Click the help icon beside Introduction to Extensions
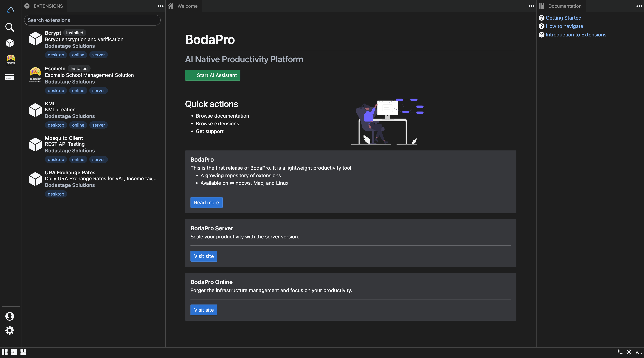 point(542,35)
